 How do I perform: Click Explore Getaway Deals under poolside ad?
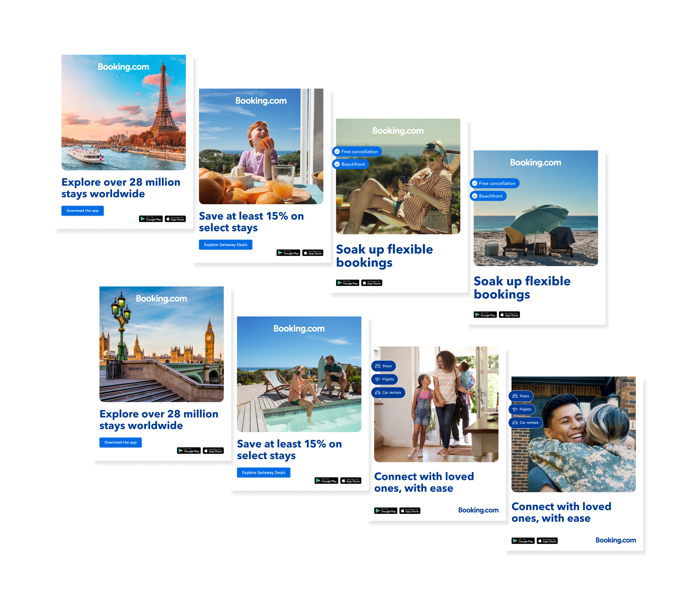tap(264, 473)
